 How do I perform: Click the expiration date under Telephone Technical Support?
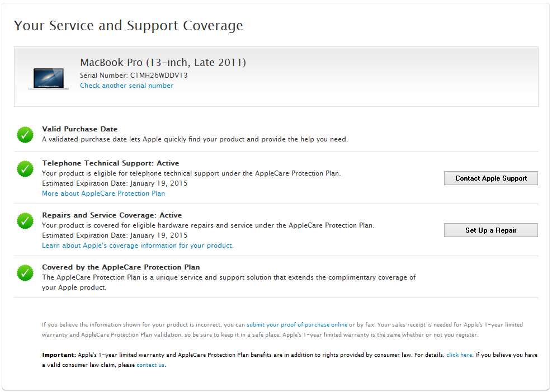159,183
